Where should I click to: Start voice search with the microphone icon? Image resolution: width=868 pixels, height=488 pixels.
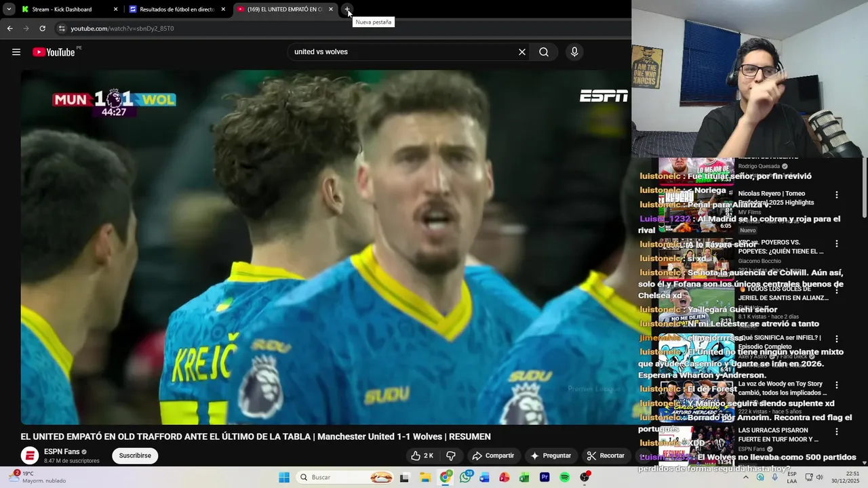pos(574,52)
